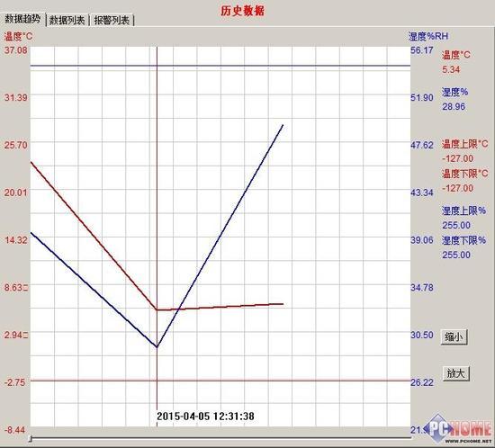Click the 湿度上限% label
Screen dimensions: 495x448
click(x=463, y=211)
